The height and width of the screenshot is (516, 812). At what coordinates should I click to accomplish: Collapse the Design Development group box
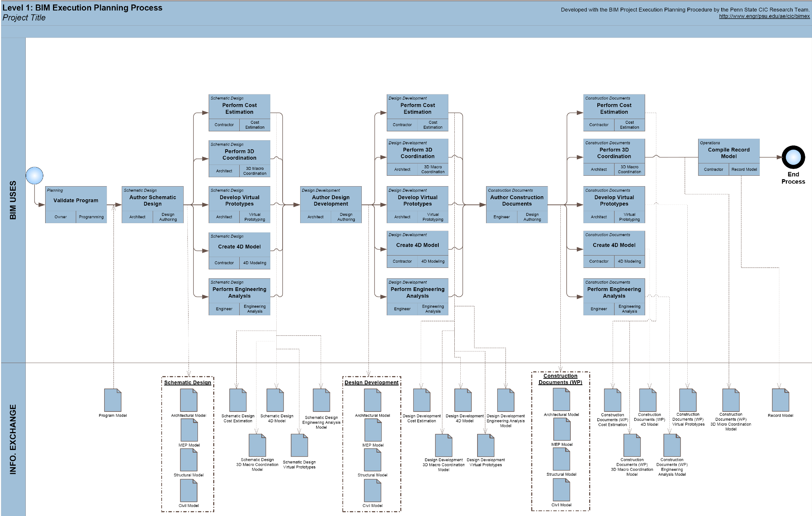coord(371,382)
